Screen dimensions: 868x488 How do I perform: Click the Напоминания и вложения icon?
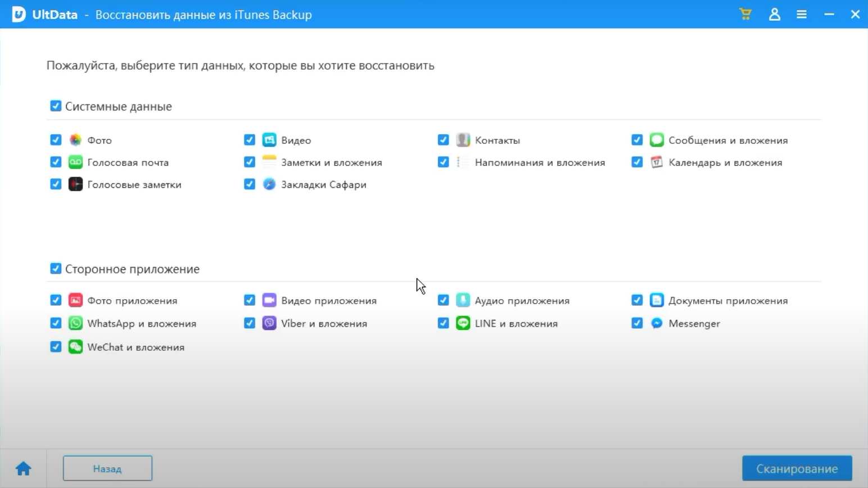[x=463, y=162]
